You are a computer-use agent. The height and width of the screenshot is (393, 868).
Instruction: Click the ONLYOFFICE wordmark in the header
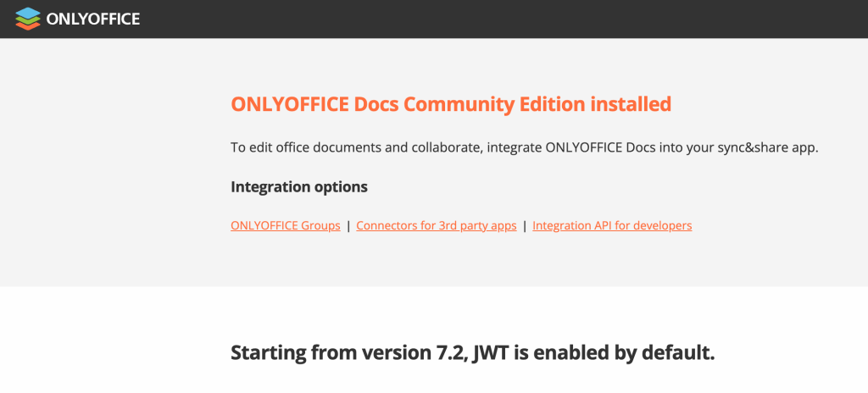92,19
